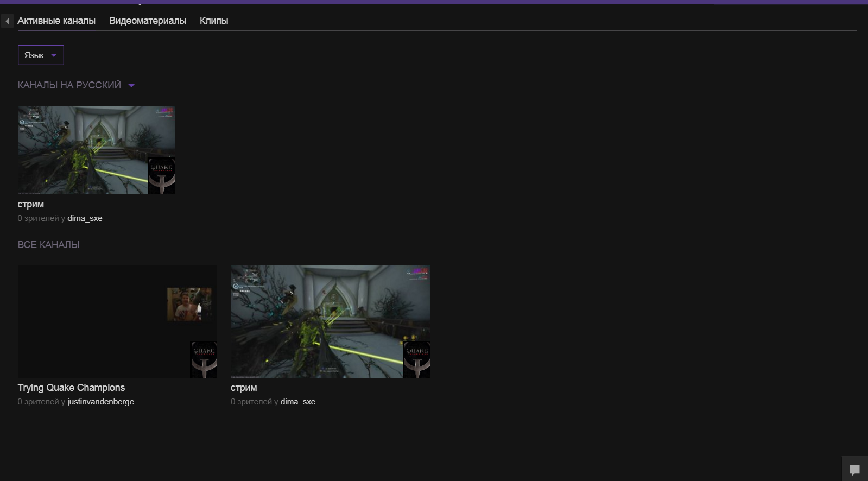Open the Язык language dropdown
868x481 pixels.
click(x=41, y=55)
